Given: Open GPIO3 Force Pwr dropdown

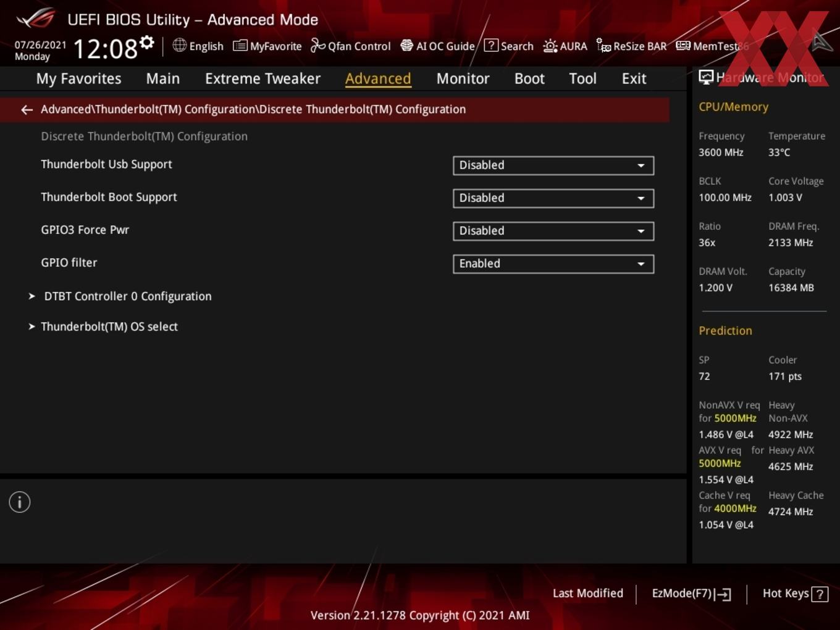Looking at the screenshot, I should (553, 230).
